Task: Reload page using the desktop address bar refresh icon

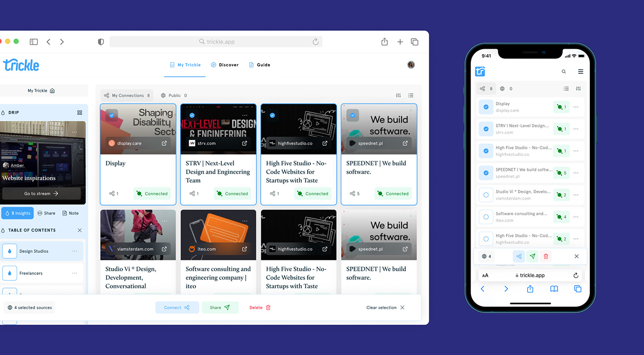Action: pos(316,42)
